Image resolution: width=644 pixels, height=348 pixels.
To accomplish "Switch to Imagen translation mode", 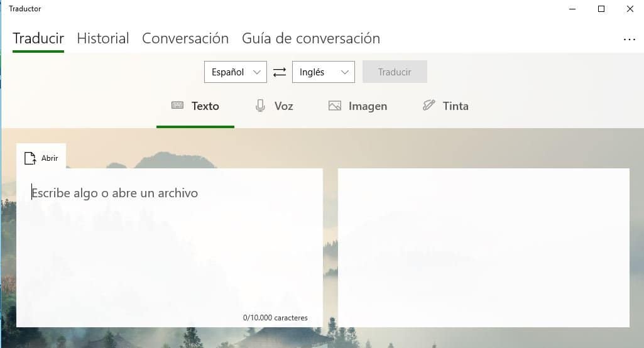I will 357,106.
